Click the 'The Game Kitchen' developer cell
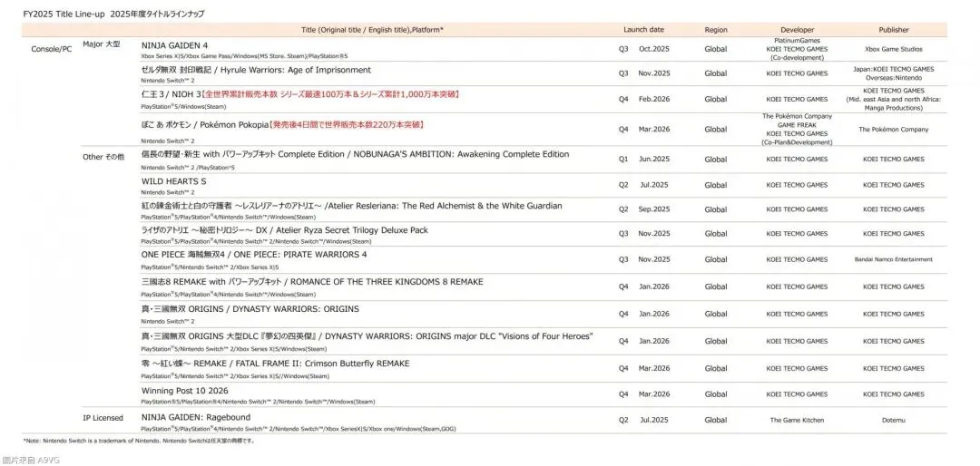Image resolution: width=980 pixels, height=466 pixels. 797,421
